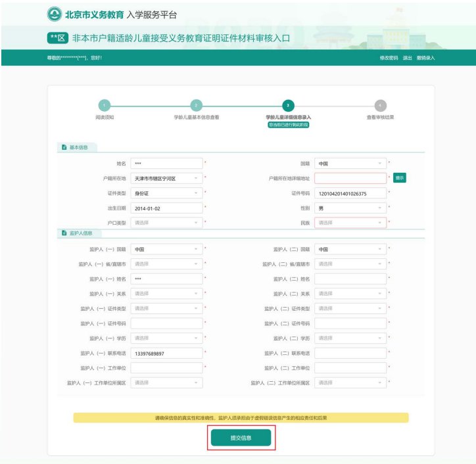Click step 1 circle 阅读须知

click(105, 106)
